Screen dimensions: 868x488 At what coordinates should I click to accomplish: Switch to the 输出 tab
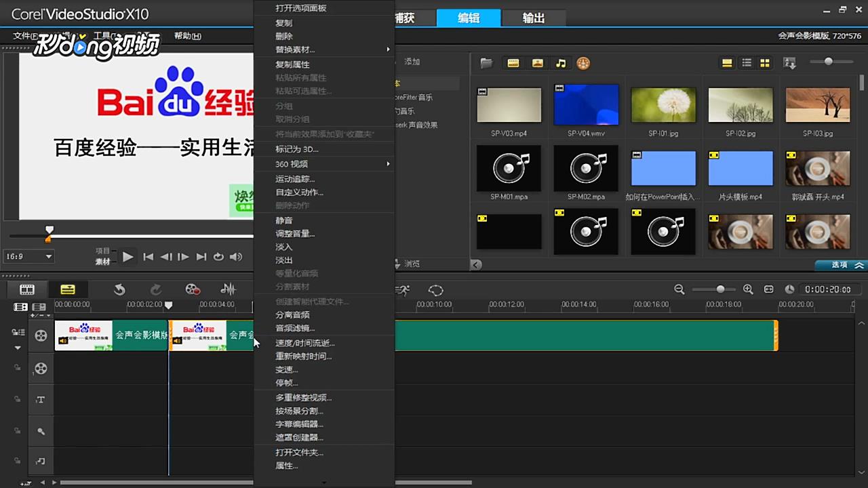(534, 18)
